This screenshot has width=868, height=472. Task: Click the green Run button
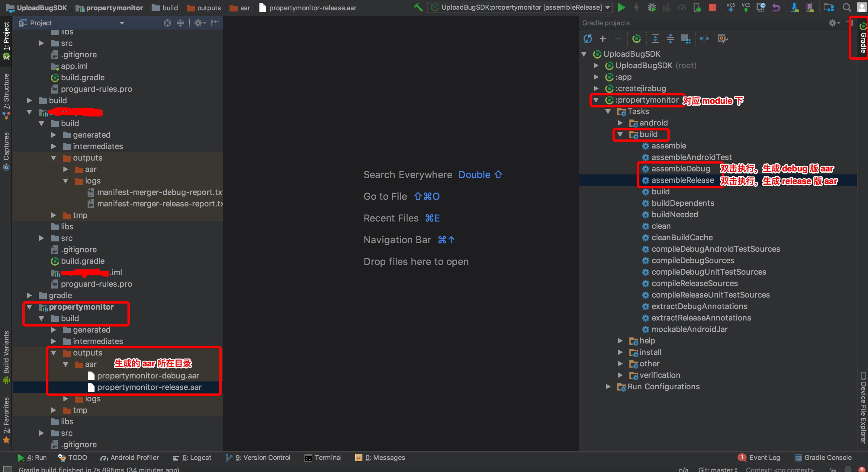coord(621,8)
